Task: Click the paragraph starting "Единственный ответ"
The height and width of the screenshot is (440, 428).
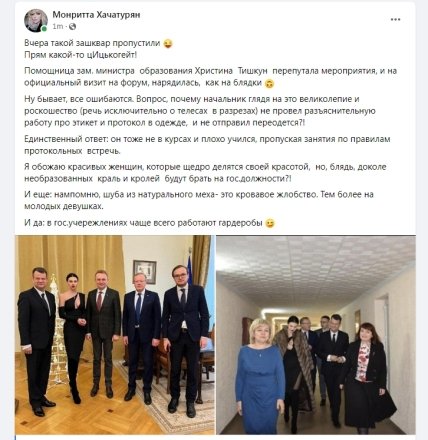Action: pos(207,145)
